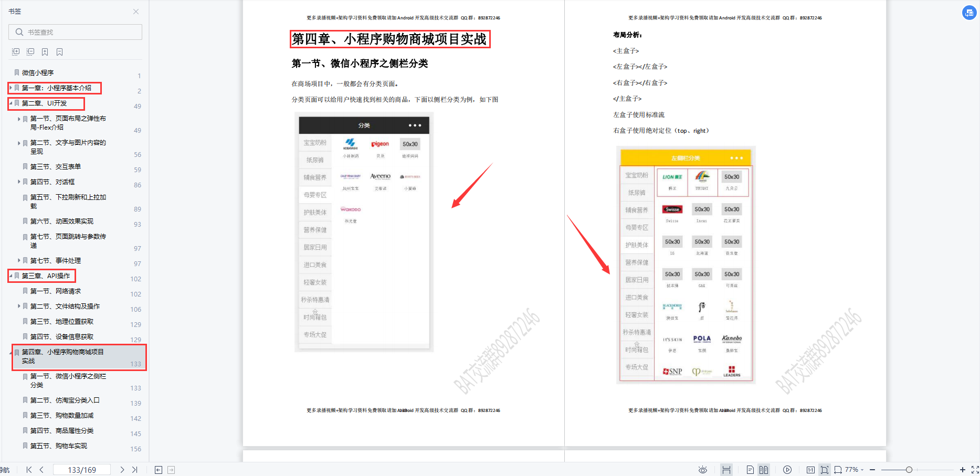Expand all bookmarks icon
980x476 pixels.
click(16, 52)
